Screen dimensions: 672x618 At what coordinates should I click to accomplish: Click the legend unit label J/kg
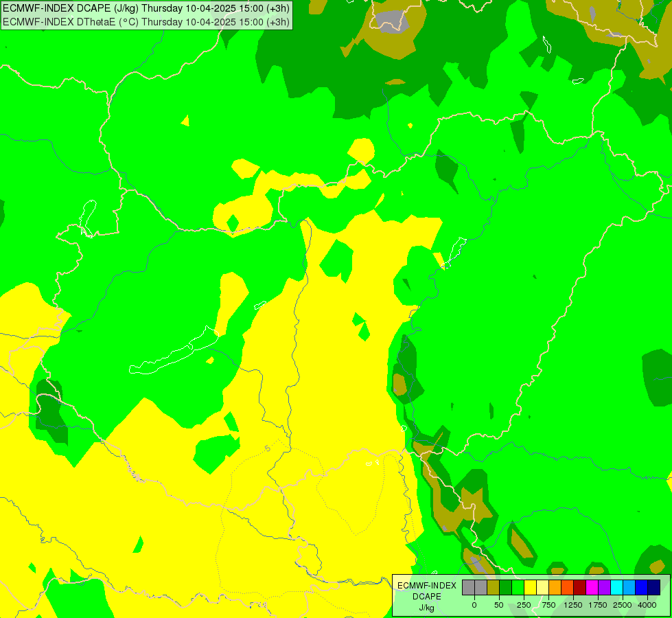point(426,608)
